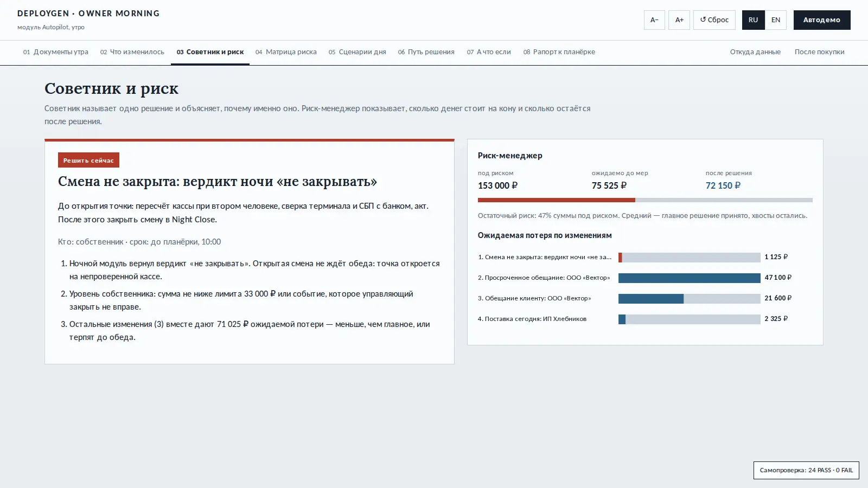Switch to Сценарии дня tab
868x488 pixels.
coord(358,52)
